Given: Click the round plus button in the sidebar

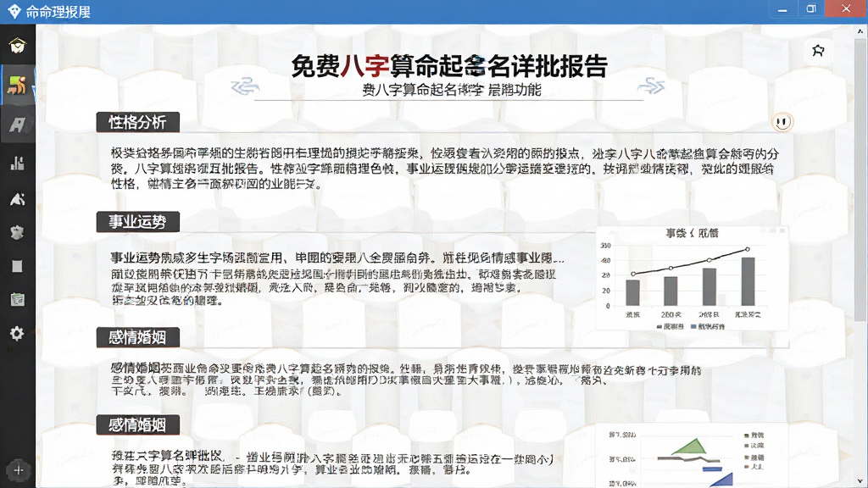Looking at the screenshot, I should point(19,470).
